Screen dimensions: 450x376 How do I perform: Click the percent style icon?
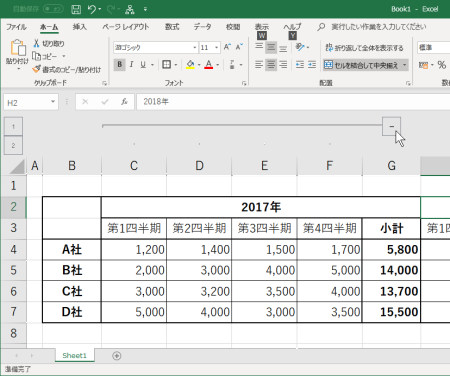442,65
